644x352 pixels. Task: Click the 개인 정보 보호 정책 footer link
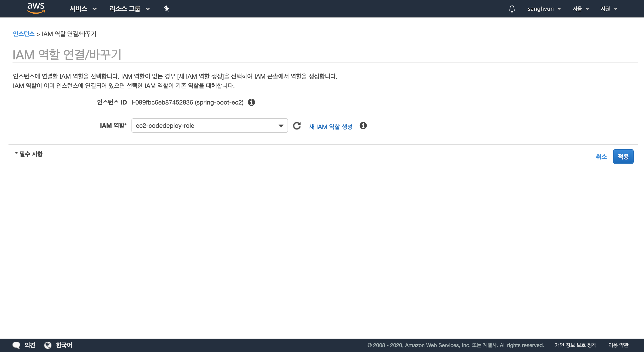(576, 345)
